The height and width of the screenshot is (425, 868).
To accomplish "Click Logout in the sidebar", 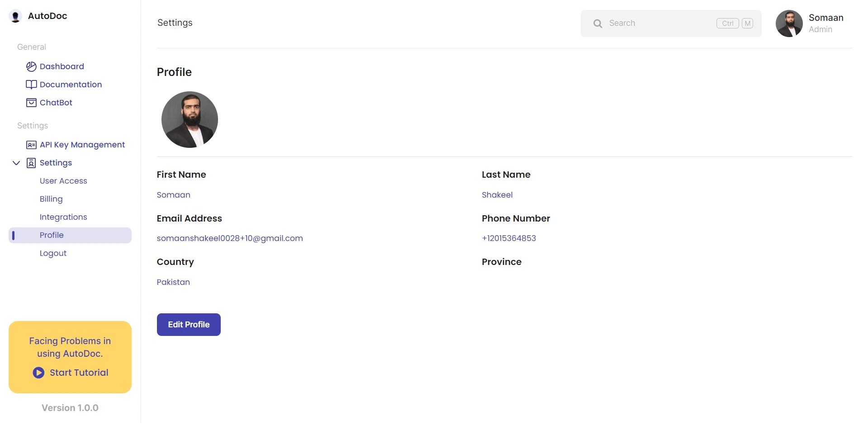I will (x=53, y=253).
